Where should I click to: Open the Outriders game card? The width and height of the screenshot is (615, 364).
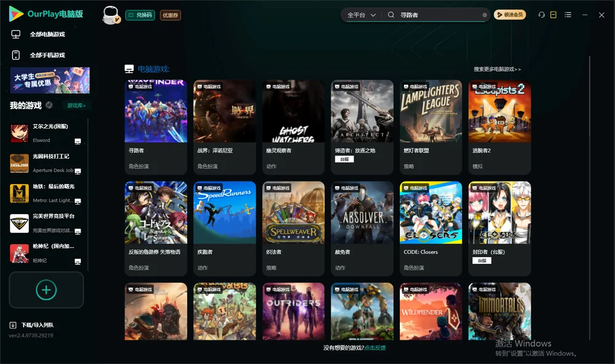[293, 312]
